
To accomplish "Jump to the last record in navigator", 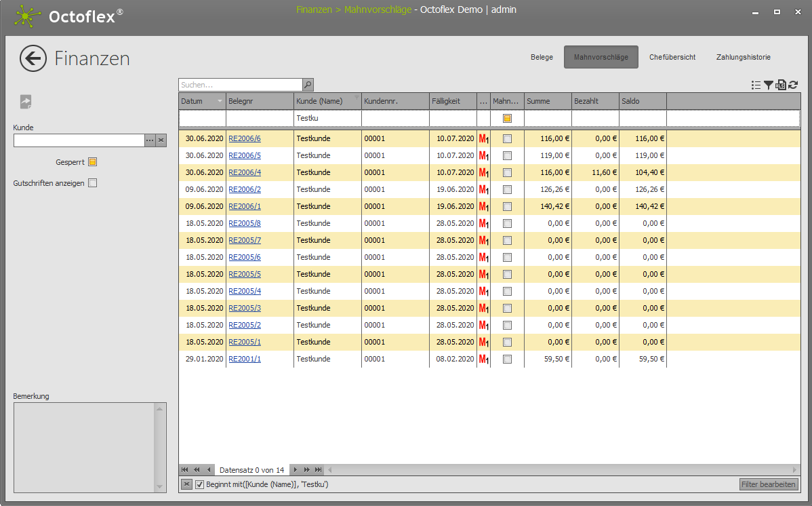I will click(x=319, y=469).
